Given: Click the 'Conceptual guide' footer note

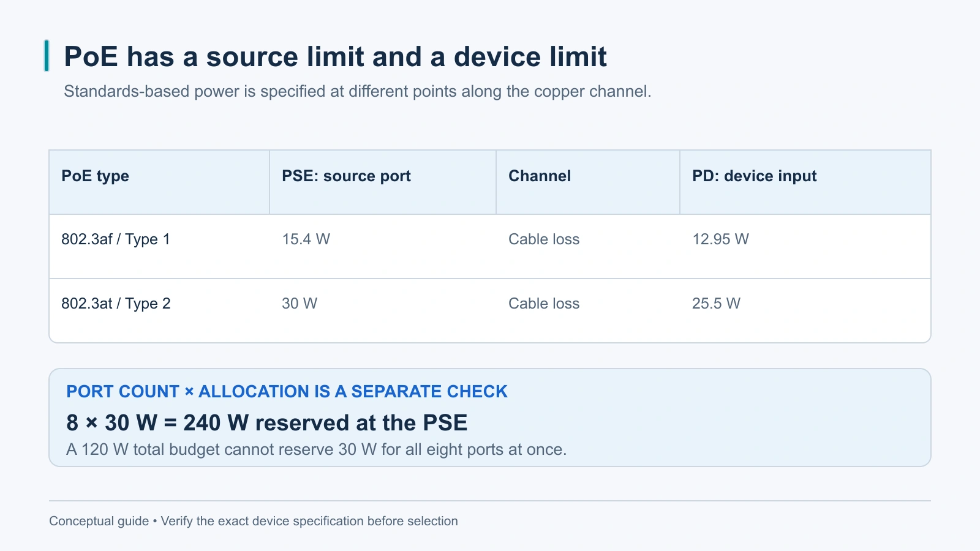Looking at the screenshot, I should pos(254,521).
